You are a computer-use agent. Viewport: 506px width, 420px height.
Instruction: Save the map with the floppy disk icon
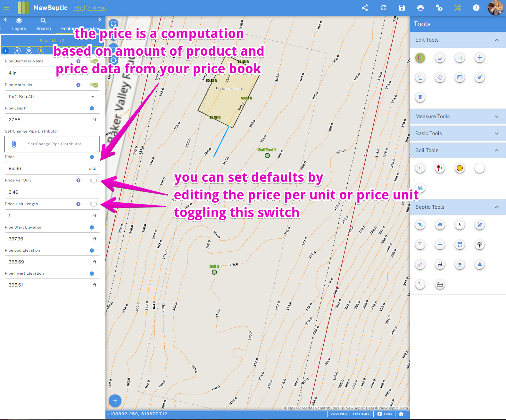point(402,8)
